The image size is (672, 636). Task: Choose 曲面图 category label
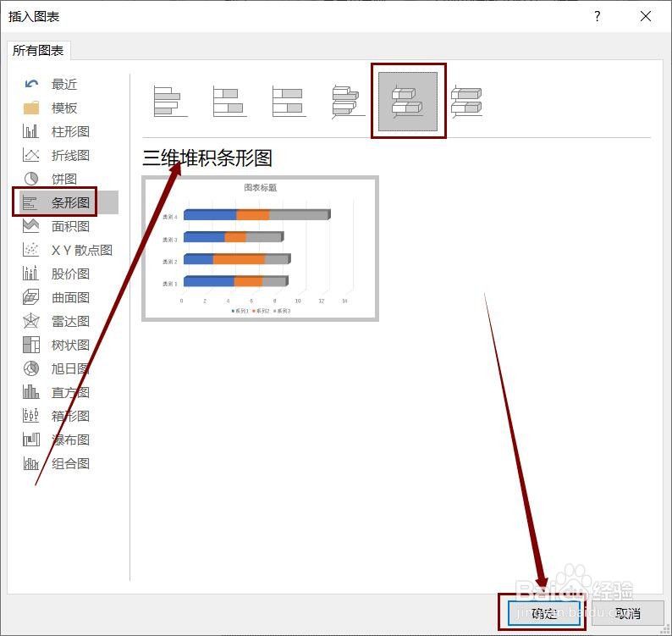coord(71,297)
